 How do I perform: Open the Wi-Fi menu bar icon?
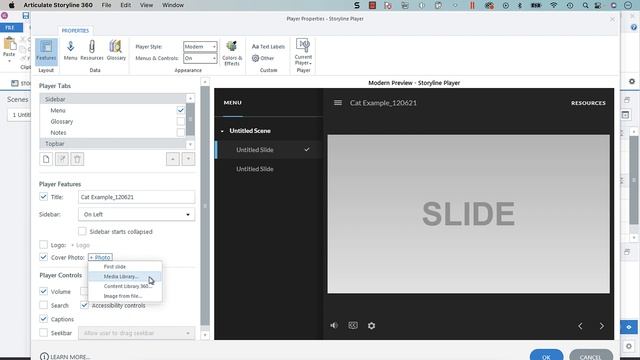[553, 5]
